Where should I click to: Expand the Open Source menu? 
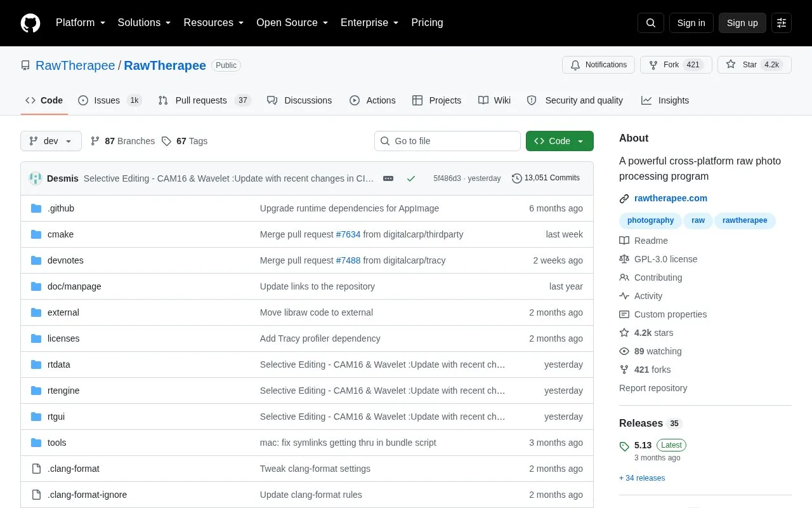pos(292,23)
